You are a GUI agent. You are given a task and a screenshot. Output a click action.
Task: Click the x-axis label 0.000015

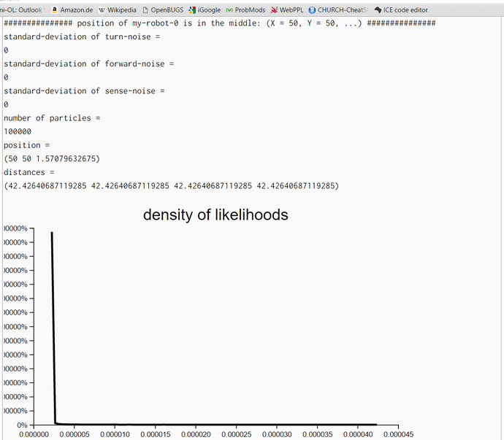[x=156, y=435]
